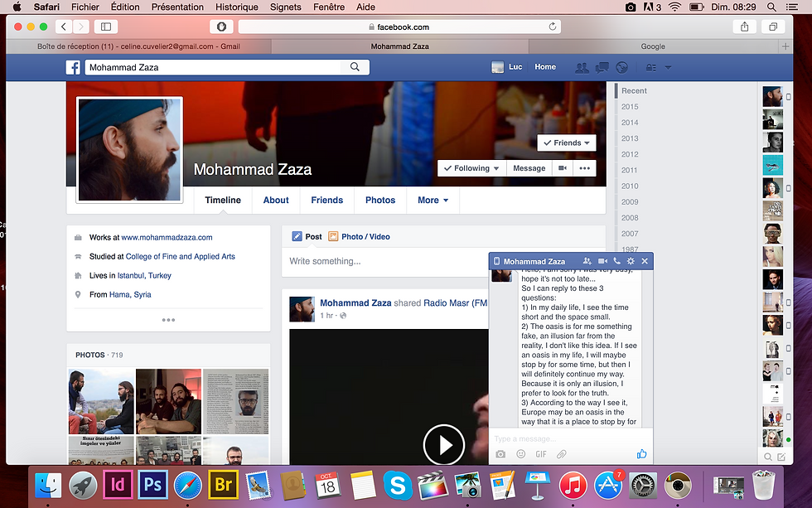Click the Message button on profile

529,168
